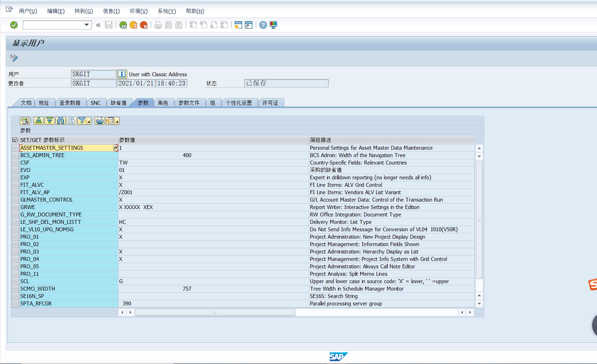Image resolution: width=597 pixels, height=364 pixels.
Task: Switch to the SNC tab
Action: (95, 103)
